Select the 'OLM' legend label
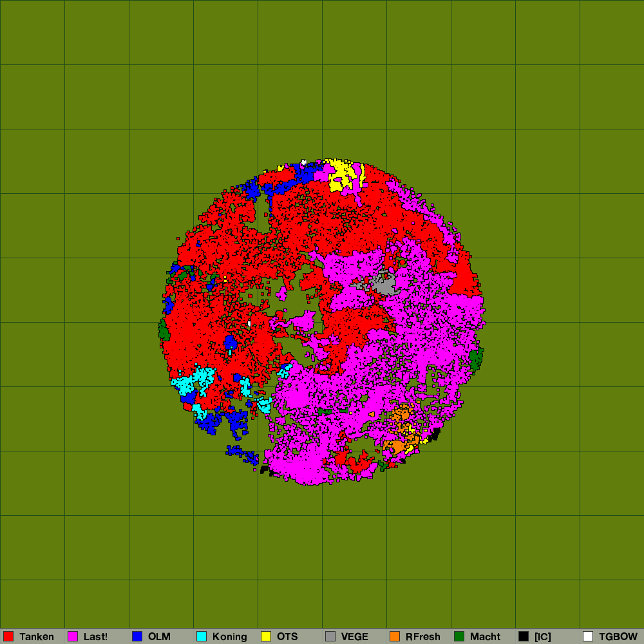 pyautogui.click(x=159, y=637)
